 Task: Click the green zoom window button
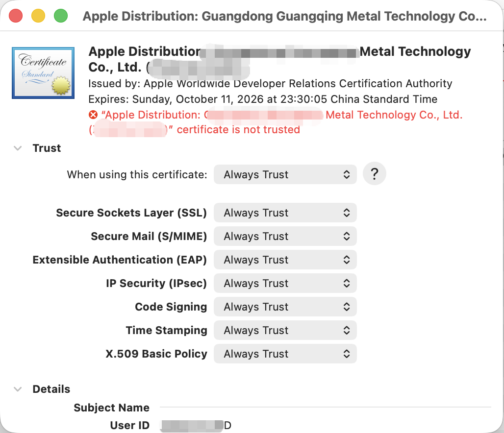[x=60, y=16]
